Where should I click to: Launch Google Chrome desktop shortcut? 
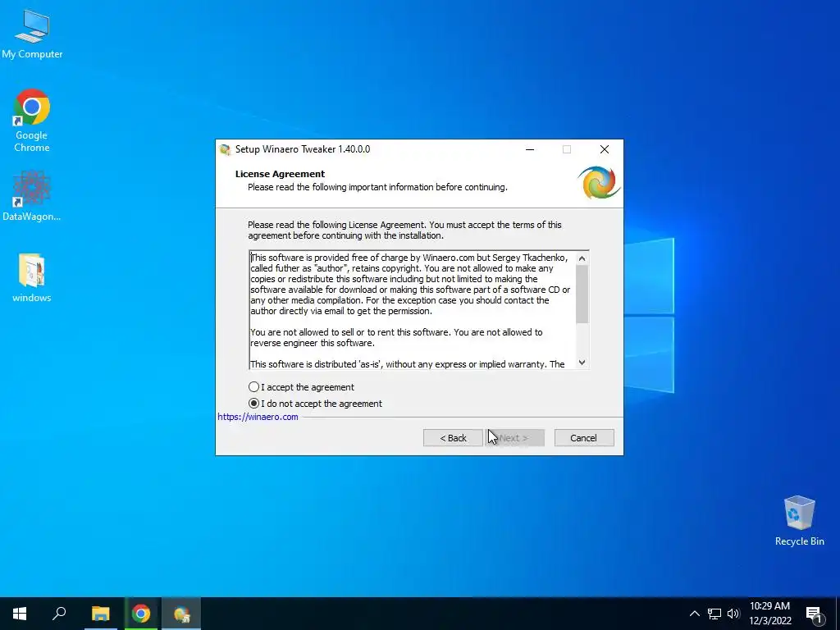(x=32, y=121)
